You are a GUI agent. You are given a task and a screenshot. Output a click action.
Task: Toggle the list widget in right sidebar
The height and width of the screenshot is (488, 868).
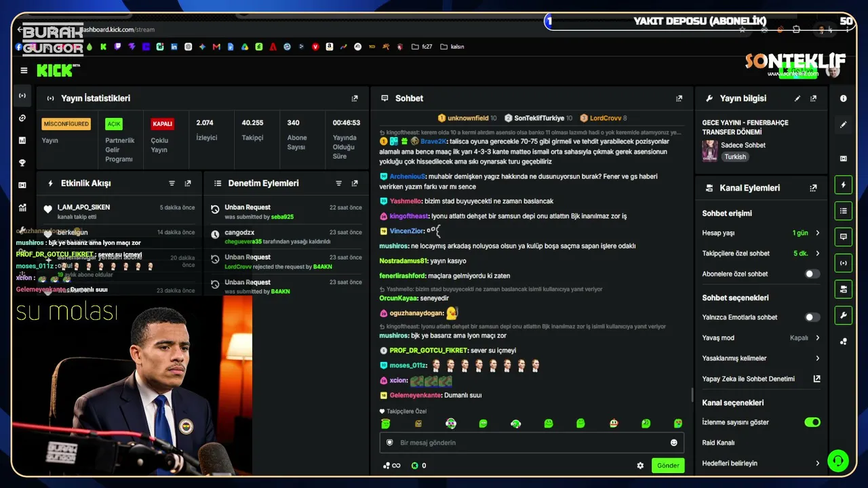[x=844, y=211]
